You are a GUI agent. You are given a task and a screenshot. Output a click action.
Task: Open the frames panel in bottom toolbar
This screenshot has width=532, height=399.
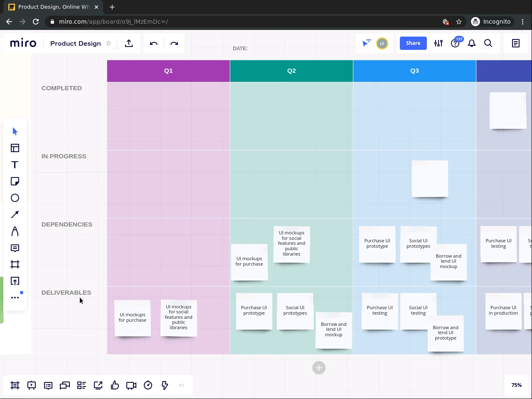coord(15,385)
